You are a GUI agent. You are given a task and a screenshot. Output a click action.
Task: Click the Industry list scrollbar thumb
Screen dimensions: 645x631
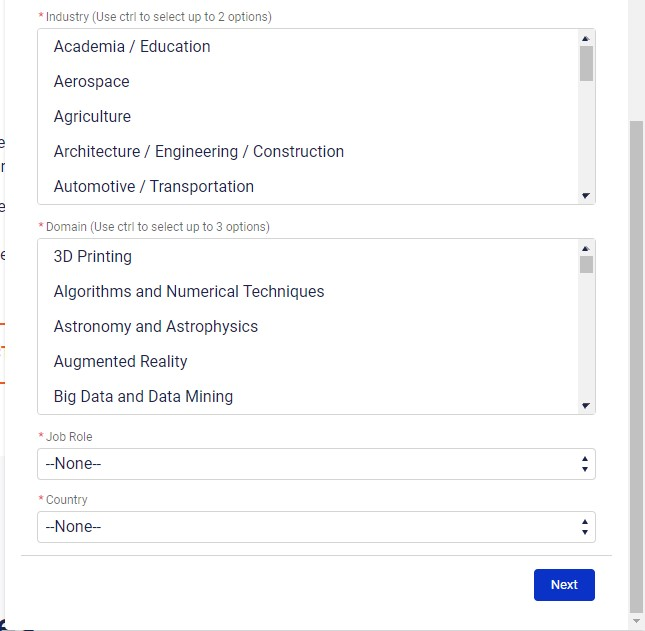tap(586, 63)
